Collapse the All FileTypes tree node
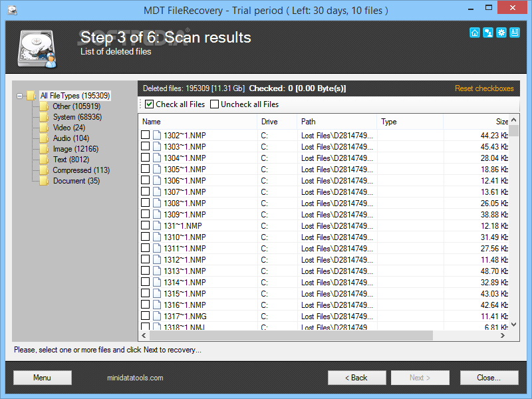The width and height of the screenshot is (532, 399). [x=20, y=96]
